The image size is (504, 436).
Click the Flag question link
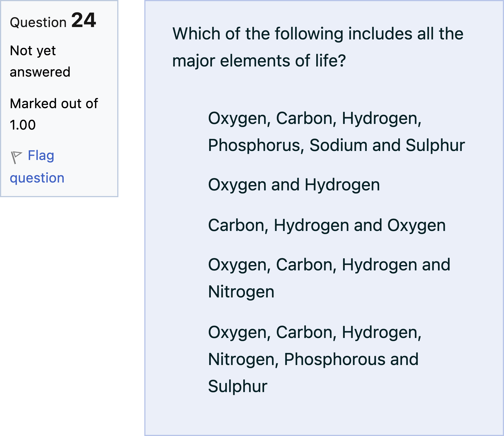41,156
